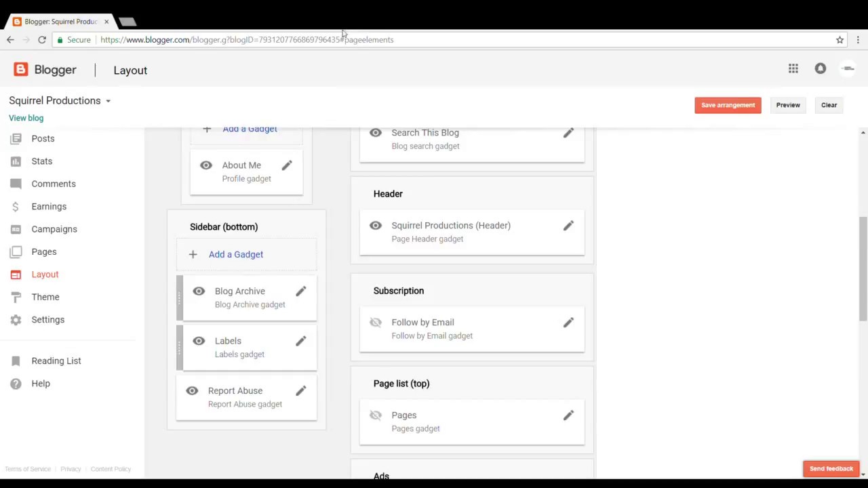The height and width of the screenshot is (488, 868).
Task: Click the Pages sidebar icon
Action: (16, 251)
